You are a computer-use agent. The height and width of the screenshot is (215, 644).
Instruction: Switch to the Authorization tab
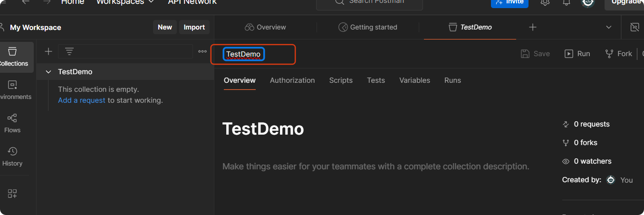pos(292,80)
